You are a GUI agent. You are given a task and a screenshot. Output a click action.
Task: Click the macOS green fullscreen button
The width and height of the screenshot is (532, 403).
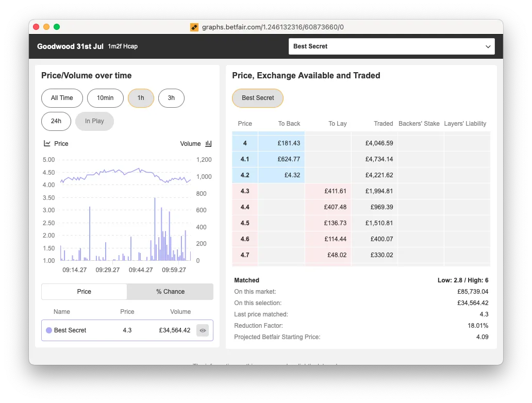click(57, 27)
